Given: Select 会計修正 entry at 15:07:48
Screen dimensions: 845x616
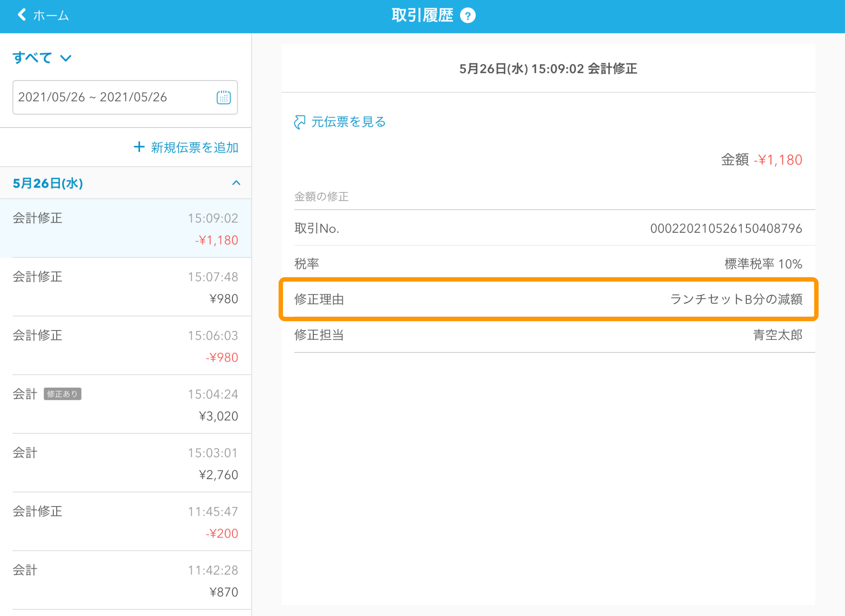Looking at the screenshot, I should tap(125, 287).
